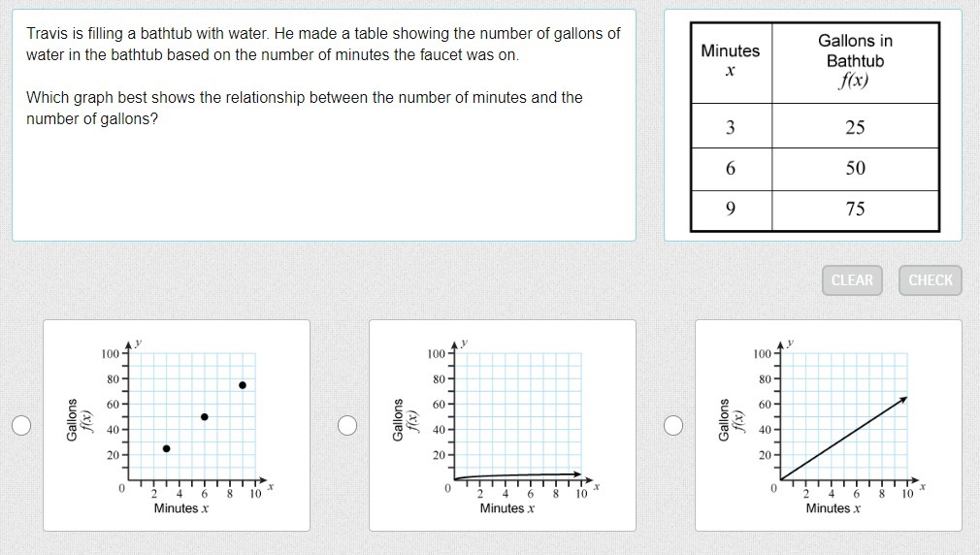Click the table cell showing 75 gallons
Image resolution: width=980 pixels, height=555 pixels.
855,210
